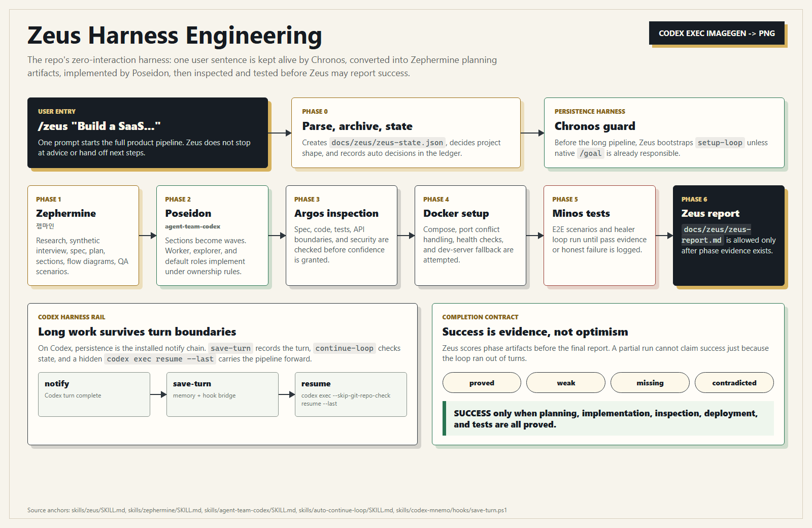Select the Minos tests heading

581,213
